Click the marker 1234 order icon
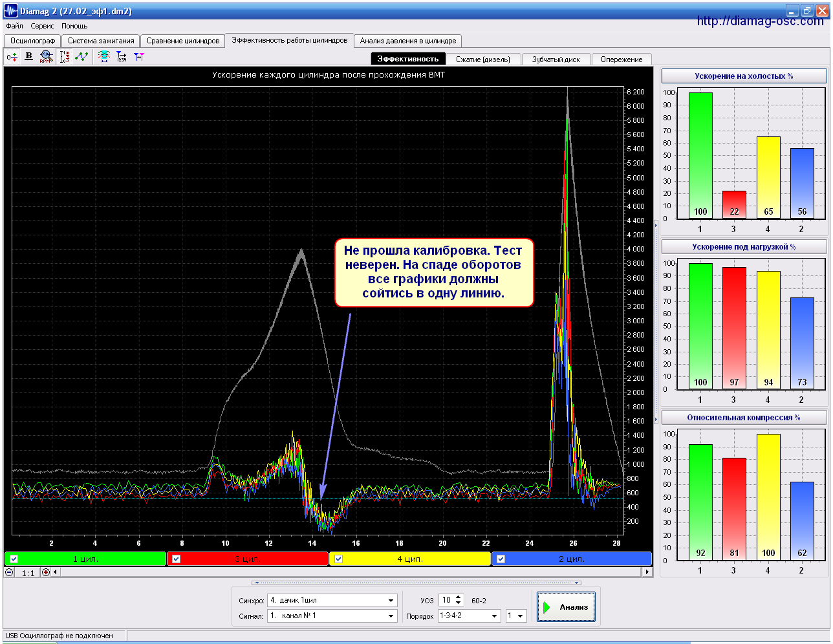The height and width of the screenshot is (644, 833). 122,57
